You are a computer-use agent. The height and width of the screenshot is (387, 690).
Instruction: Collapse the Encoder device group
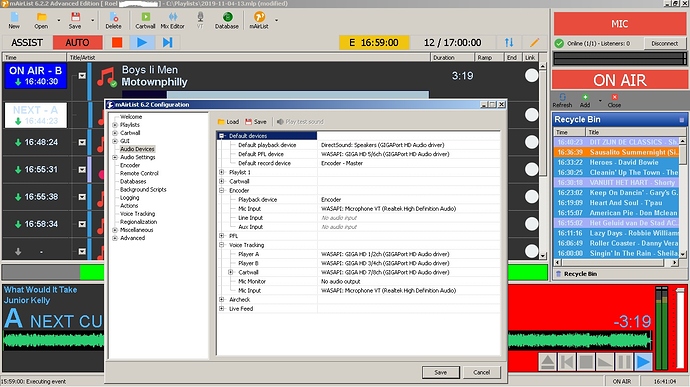tap(222, 191)
